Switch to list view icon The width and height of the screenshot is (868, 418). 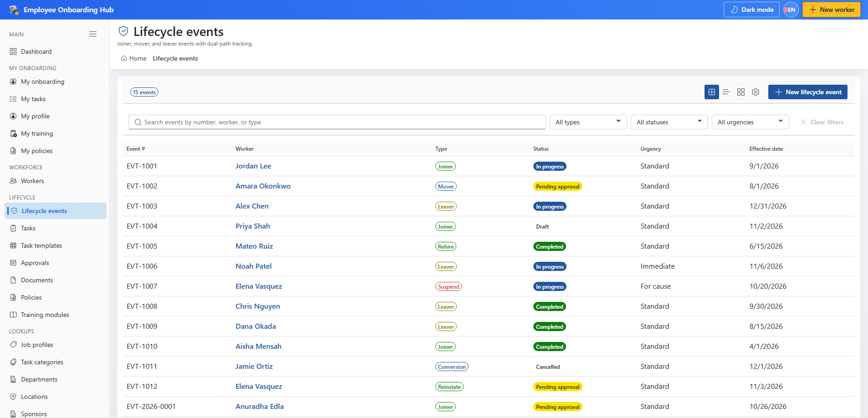[x=726, y=92]
